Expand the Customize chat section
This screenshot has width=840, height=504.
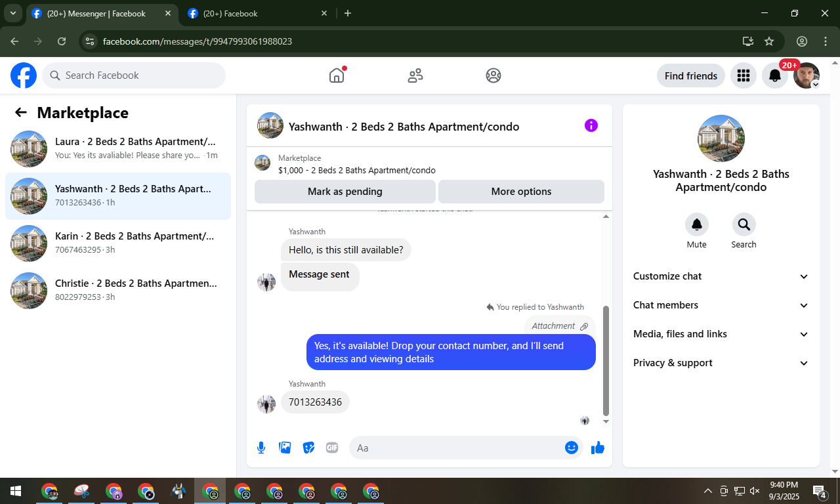pyautogui.click(x=721, y=276)
